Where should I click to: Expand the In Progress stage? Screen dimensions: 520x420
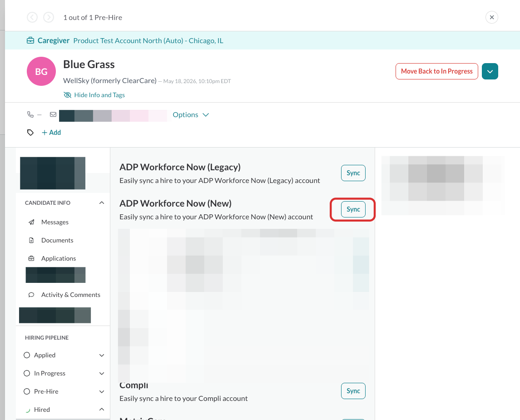coord(102,374)
